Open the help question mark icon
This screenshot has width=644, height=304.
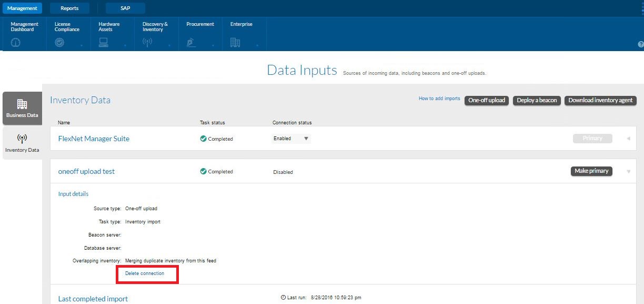[640, 45]
